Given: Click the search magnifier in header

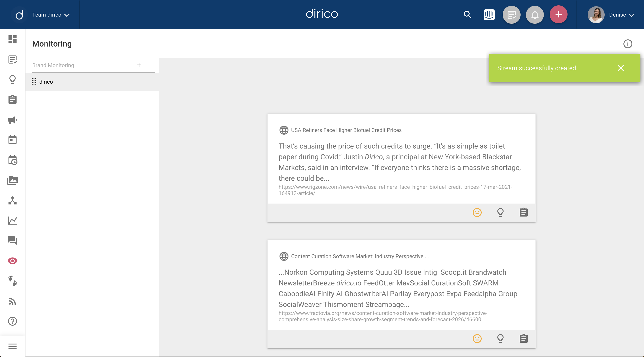Looking at the screenshot, I should coord(468,15).
